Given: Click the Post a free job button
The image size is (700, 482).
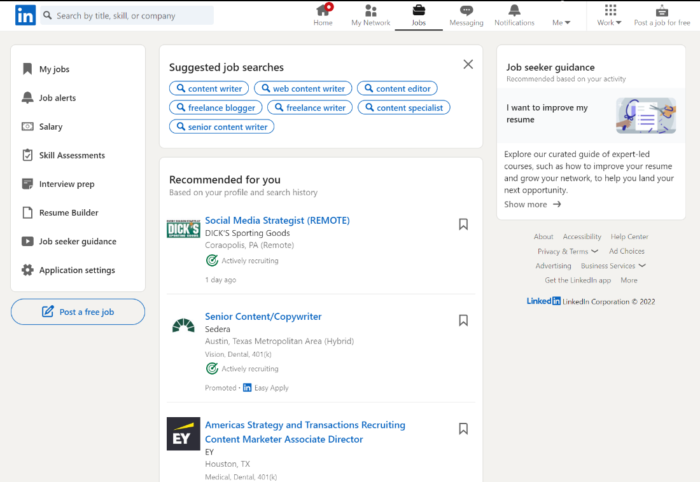Looking at the screenshot, I should (78, 312).
